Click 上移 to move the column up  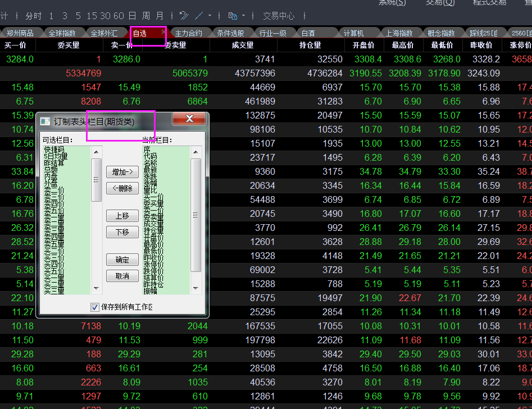click(x=122, y=216)
